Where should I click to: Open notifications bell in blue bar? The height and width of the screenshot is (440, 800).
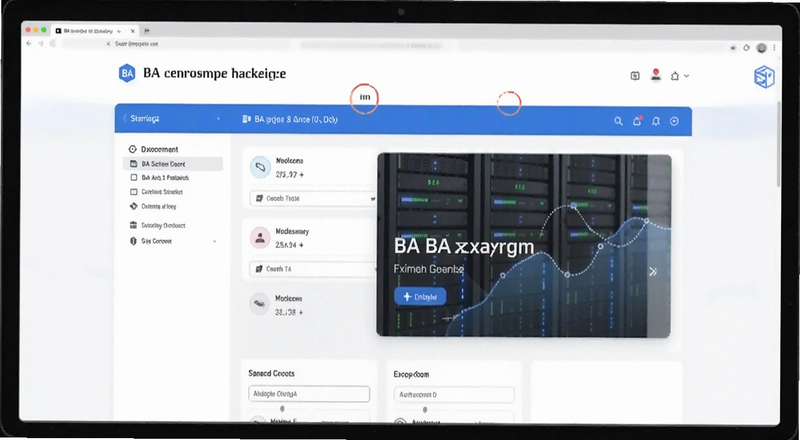656,121
